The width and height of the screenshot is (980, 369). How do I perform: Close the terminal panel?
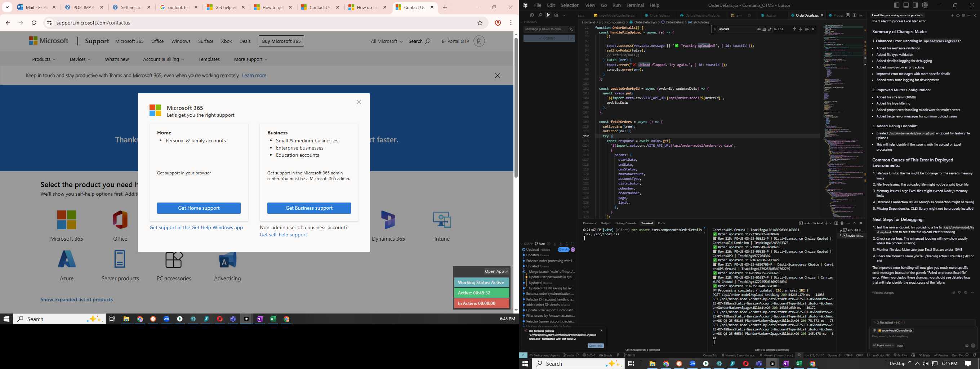pyautogui.click(x=861, y=223)
